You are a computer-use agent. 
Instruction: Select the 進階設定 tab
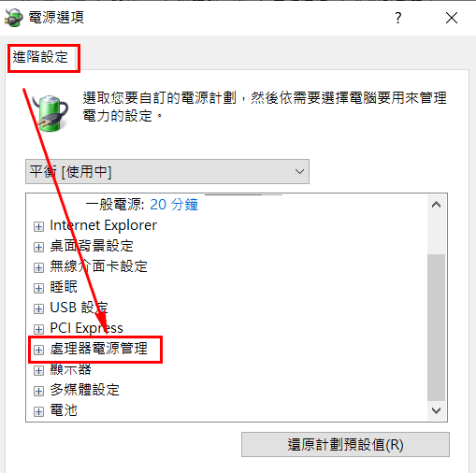tap(40, 57)
